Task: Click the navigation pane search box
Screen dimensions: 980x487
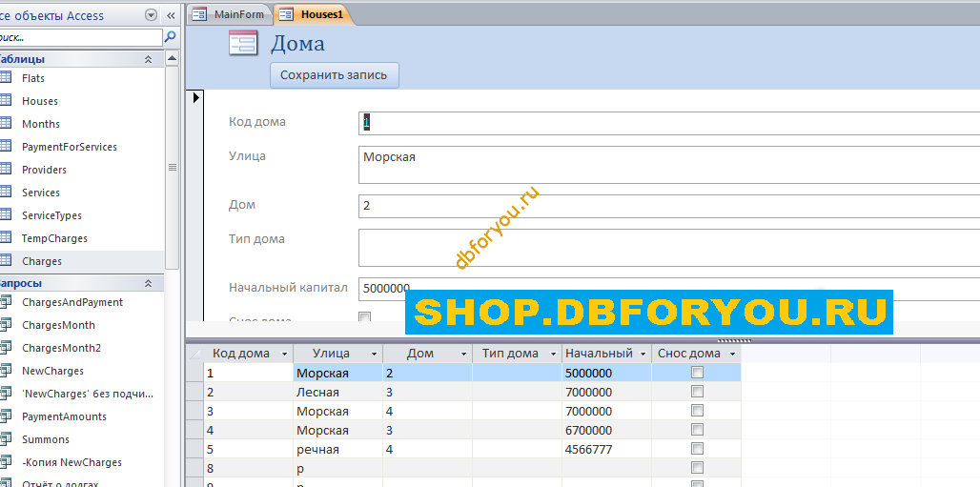Action: point(80,37)
